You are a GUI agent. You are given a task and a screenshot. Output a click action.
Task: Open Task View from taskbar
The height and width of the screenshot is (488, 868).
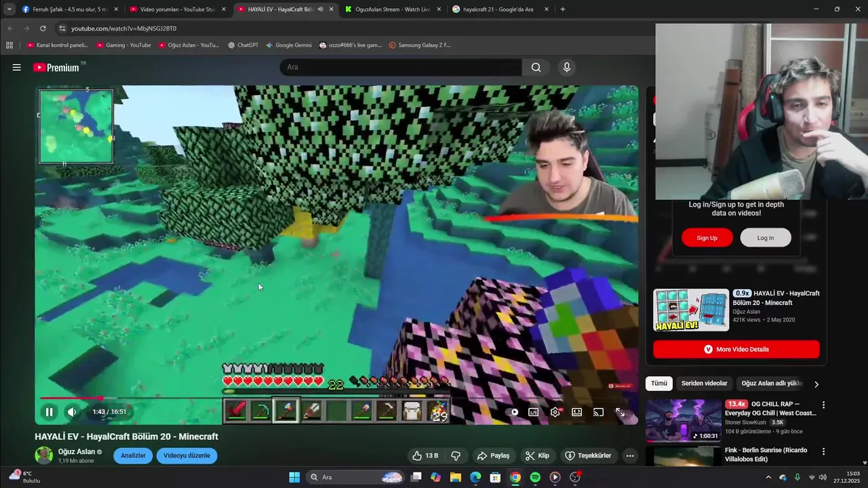416,477
